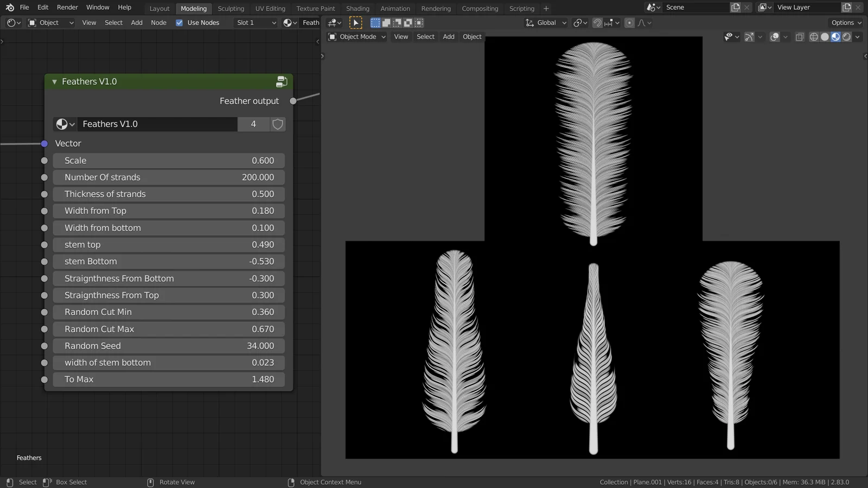
Task: Create new scene with copy icon
Action: pyautogui.click(x=735, y=8)
